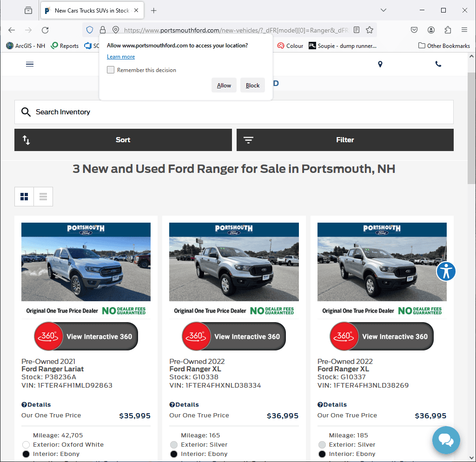Toggle reader view icon
The height and width of the screenshot is (462, 476).
[x=357, y=30]
